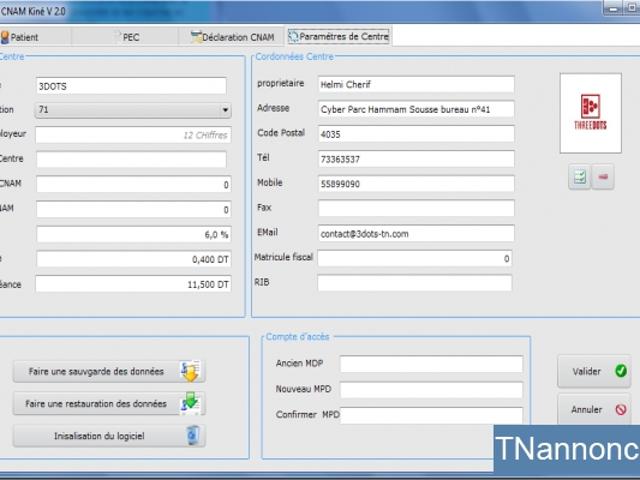This screenshot has height=480, width=640.
Task: Click the Inisalisation du logiciel button
Action: [109, 436]
